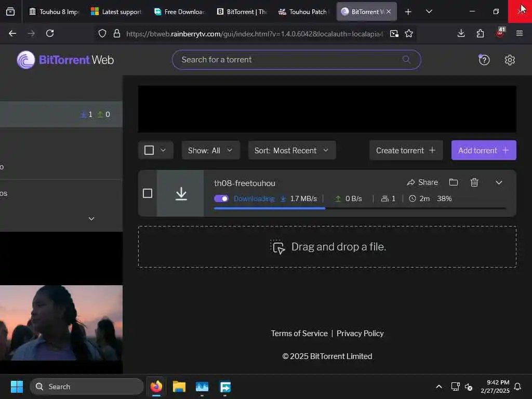This screenshot has height=399, width=532.
Task: Check the select-all torrents checkbox
Action: tap(149, 150)
